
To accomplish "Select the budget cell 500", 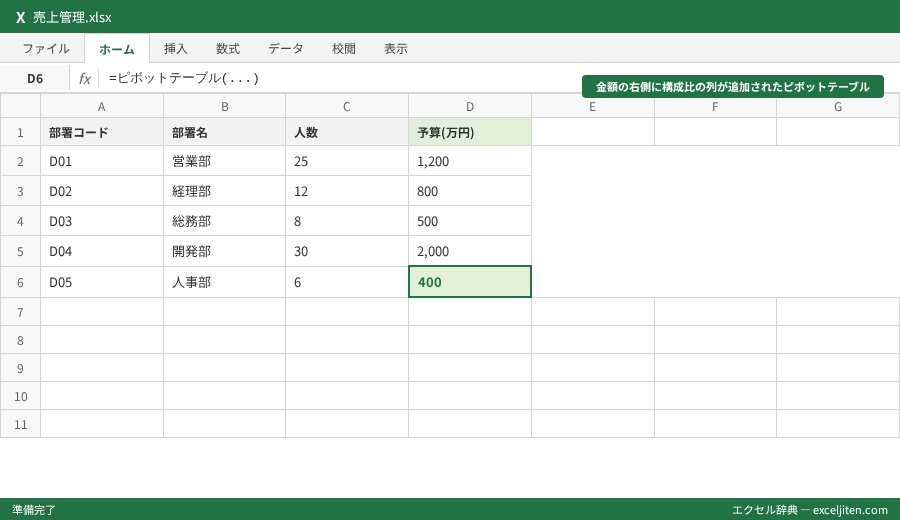I will [x=470, y=220].
